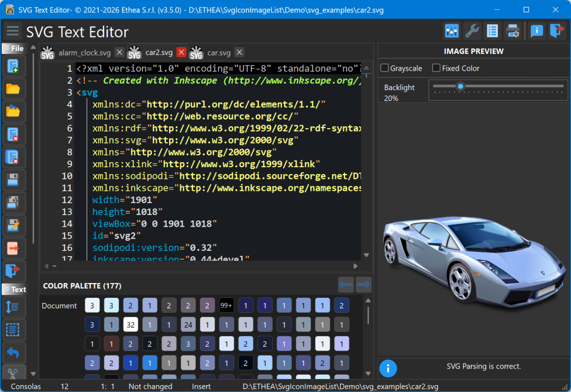Open the hamburger menu
Viewport: 571px width, 392px height.
[12, 31]
